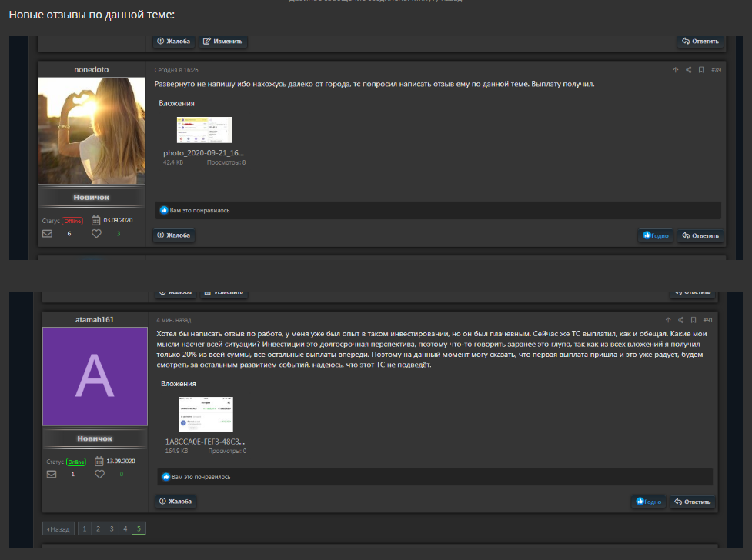The image size is (752, 560).
Task: Click the Просмотры: 8 attachment counter
Action: pos(226,162)
